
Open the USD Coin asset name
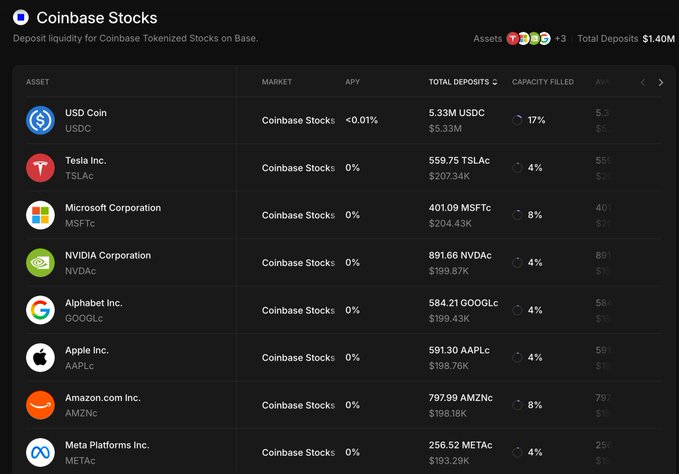point(86,113)
